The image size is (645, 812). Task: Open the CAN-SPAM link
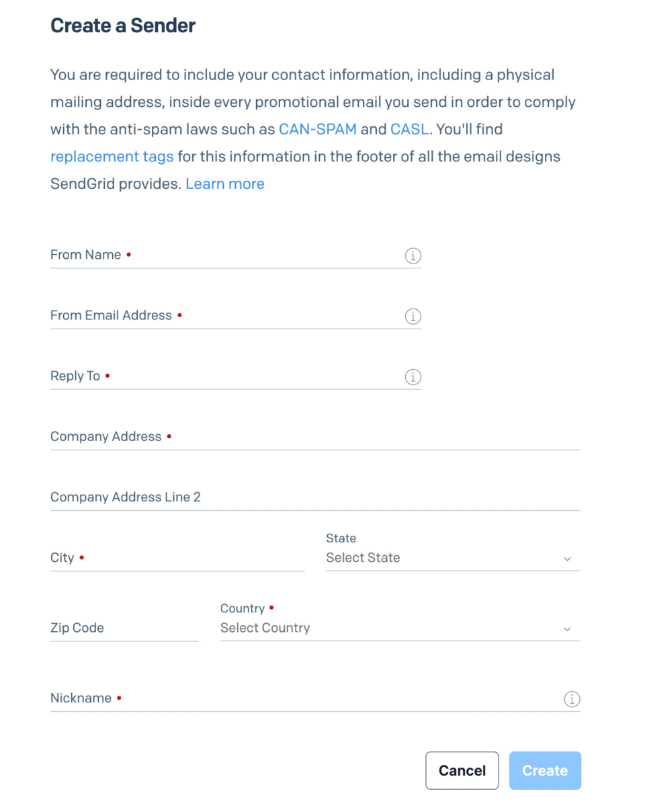pos(318,129)
